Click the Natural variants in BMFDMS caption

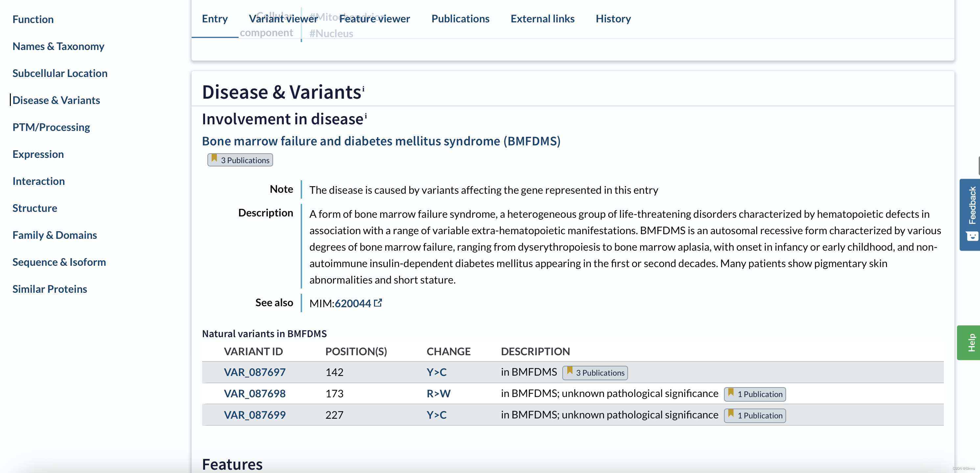[265, 334]
